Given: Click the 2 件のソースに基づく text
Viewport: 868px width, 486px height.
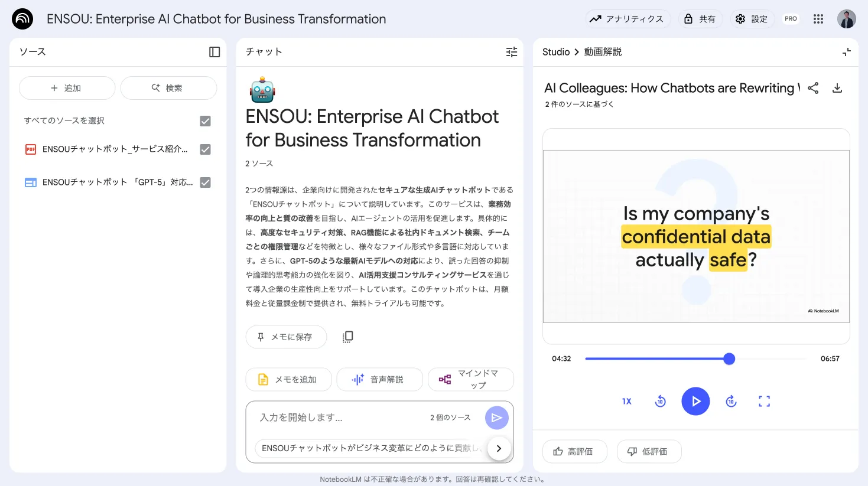Looking at the screenshot, I should [x=579, y=104].
